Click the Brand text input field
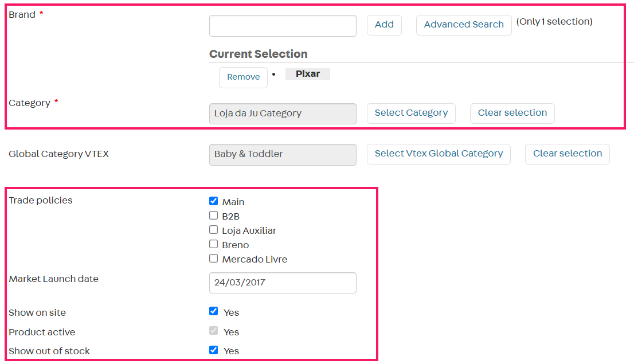Image resolution: width=634 pixels, height=364 pixels. [283, 26]
